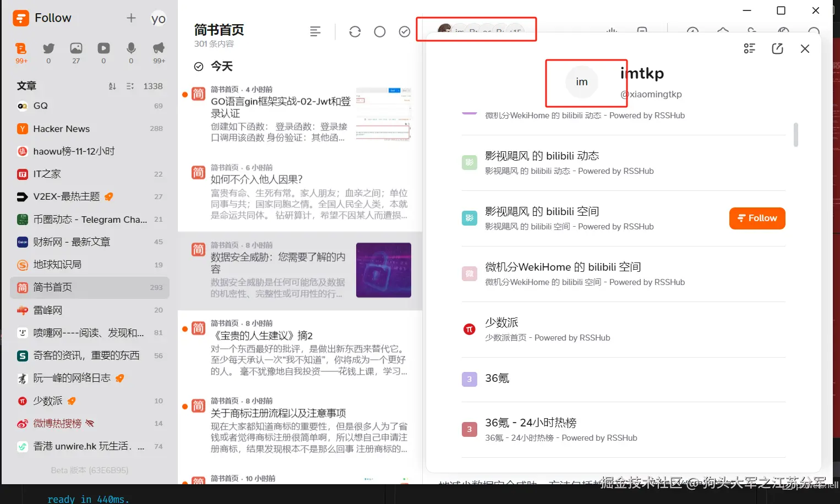Click the claimed badge next to V2EX-最热主题
The width and height of the screenshot is (840, 504).
109,196
